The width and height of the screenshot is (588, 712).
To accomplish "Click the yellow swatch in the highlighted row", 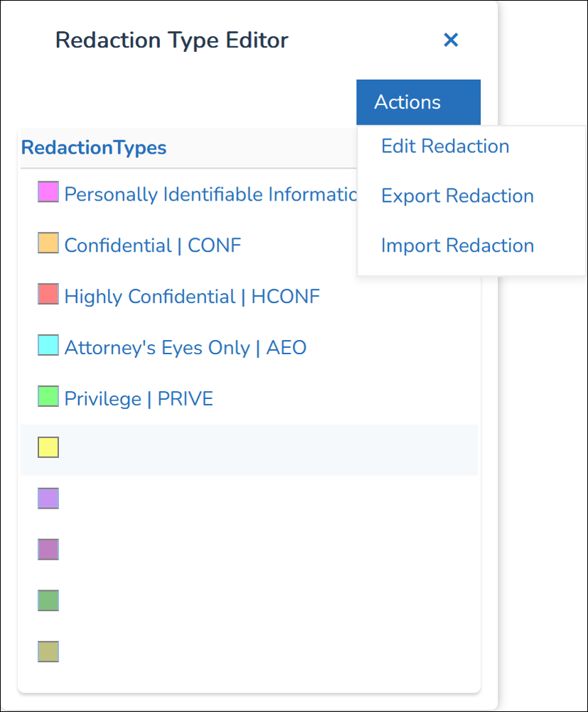I will [x=48, y=447].
